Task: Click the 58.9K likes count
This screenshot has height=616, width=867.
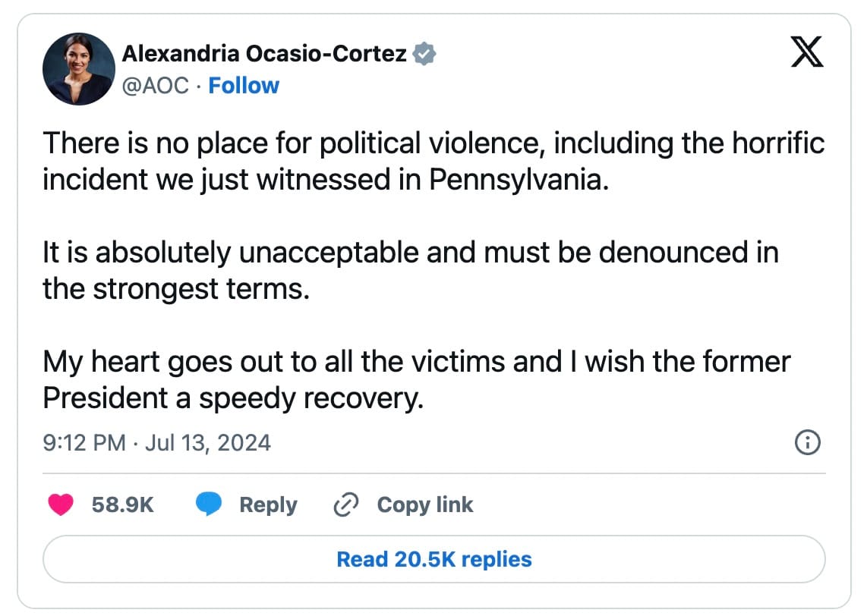Action: click(x=123, y=504)
